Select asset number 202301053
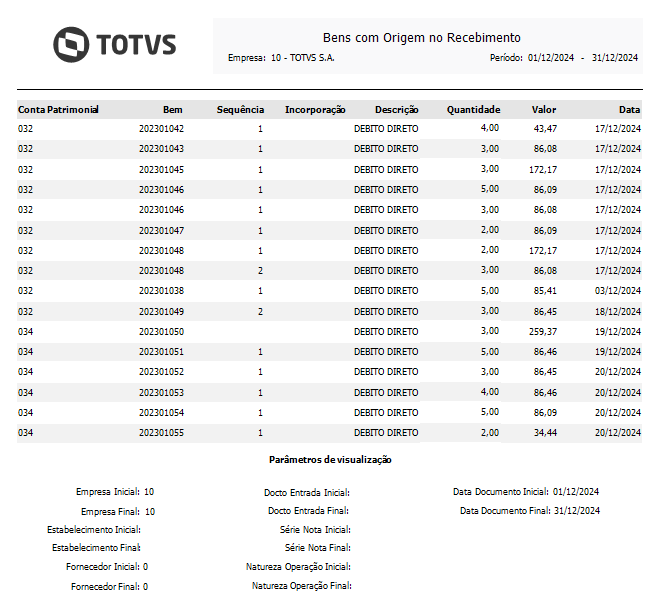The width and height of the screenshot is (659, 594). coord(161,393)
